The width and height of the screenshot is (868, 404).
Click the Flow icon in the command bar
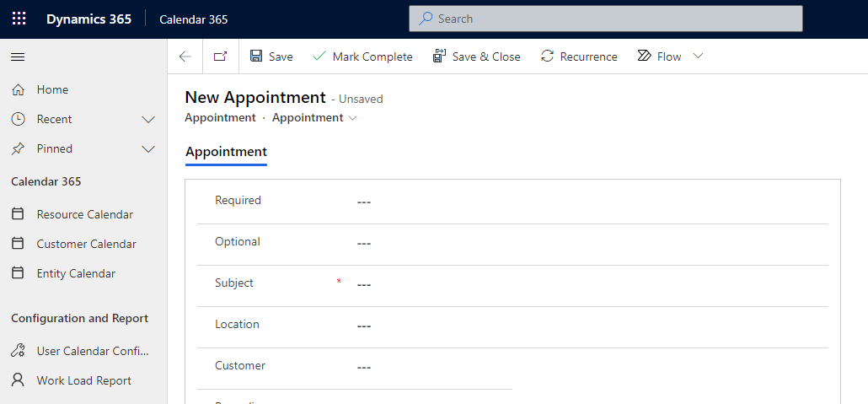(x=645, y=57)
